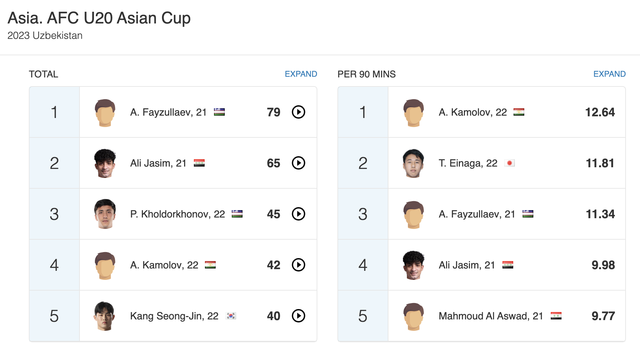This screenshot has width=640, height=364.
Task: Click T. Einaga's player photo
Action: point(413,163)
